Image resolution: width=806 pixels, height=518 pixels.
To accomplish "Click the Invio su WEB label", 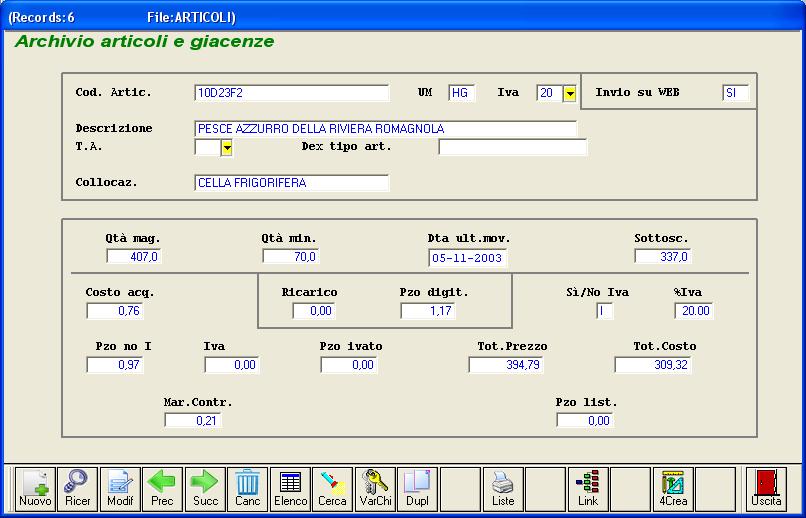I will pyautogui.click(x=637, y=92).
